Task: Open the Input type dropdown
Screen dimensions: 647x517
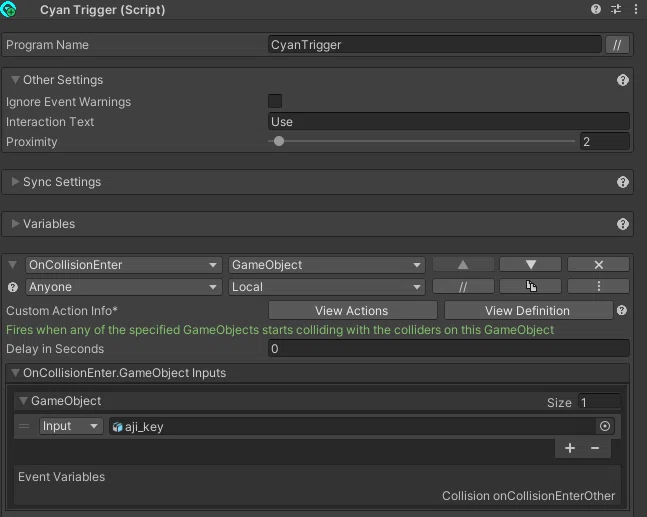Action: 71,426
